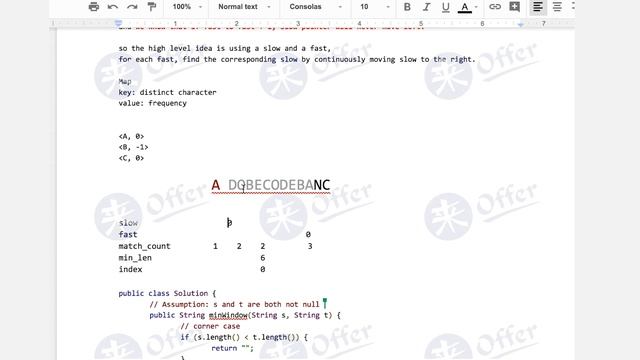This screenshot has height=360, width=640.
Task: Click the Undo arrow icon
Action: [x=113, y=7]
